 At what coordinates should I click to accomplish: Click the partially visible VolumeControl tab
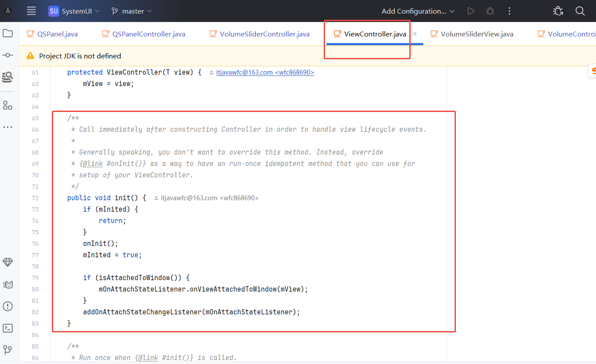(x=567, y=34)
